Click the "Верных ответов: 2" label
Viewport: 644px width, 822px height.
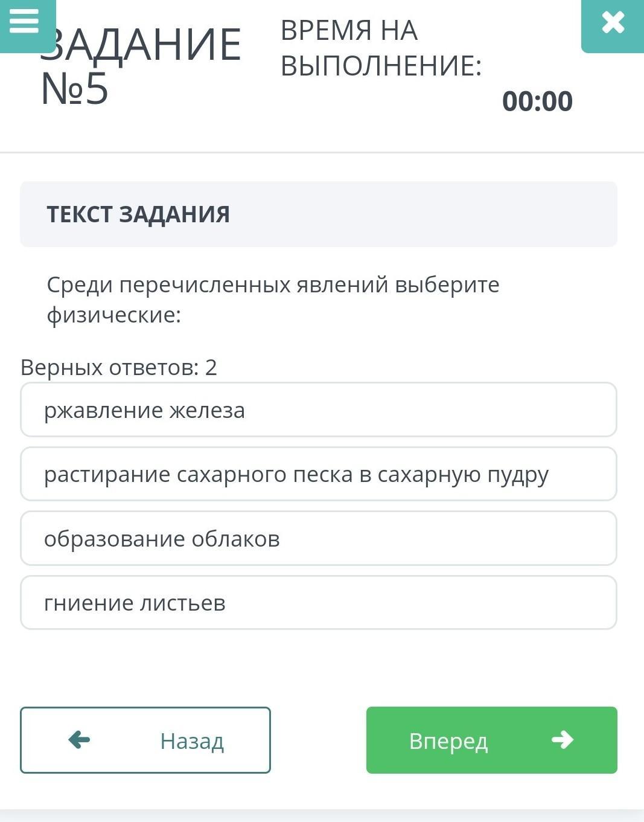(119, 367)
